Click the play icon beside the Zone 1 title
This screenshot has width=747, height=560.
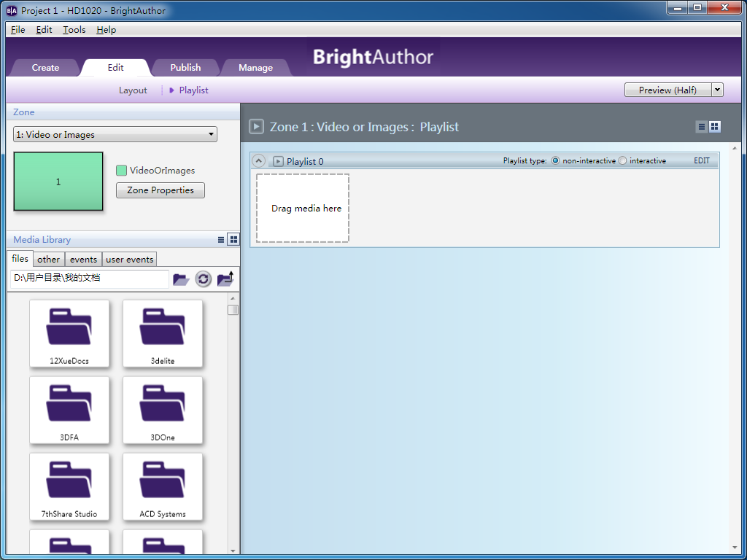[x=256, y=127]
